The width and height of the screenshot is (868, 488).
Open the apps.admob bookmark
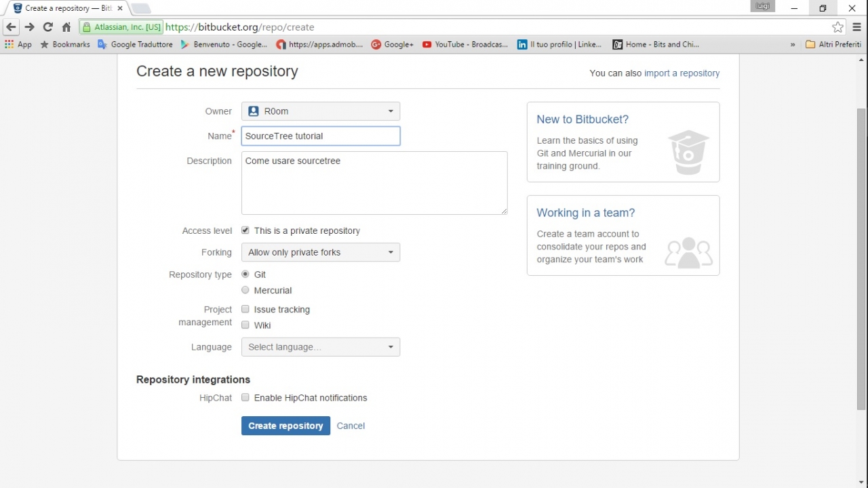coord(319,44)
